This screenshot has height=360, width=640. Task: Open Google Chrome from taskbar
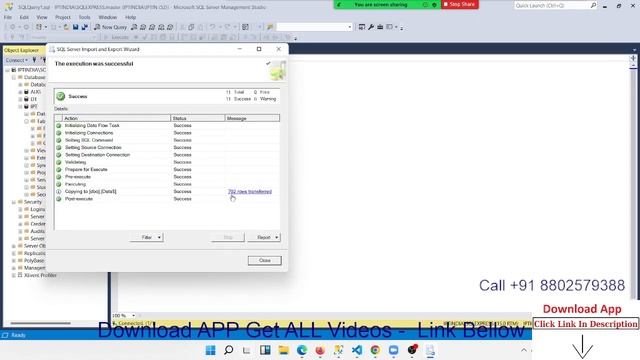(375, 350)
